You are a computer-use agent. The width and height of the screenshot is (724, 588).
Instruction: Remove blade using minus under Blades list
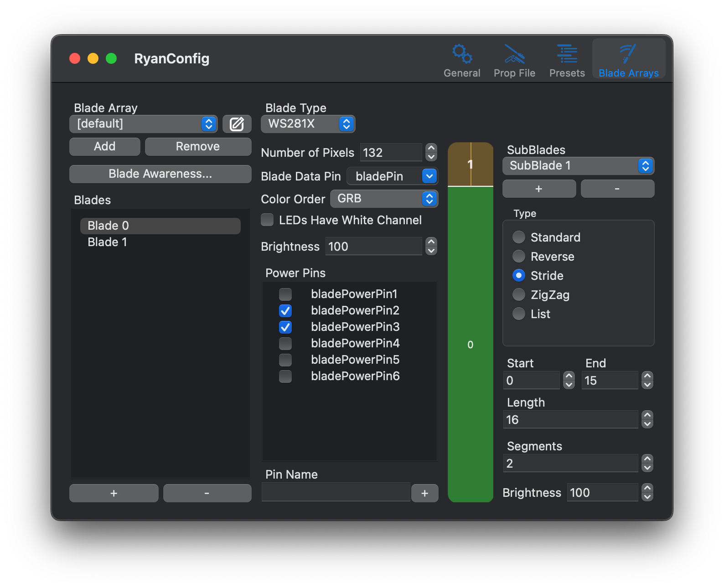click(x=207, y=493)
